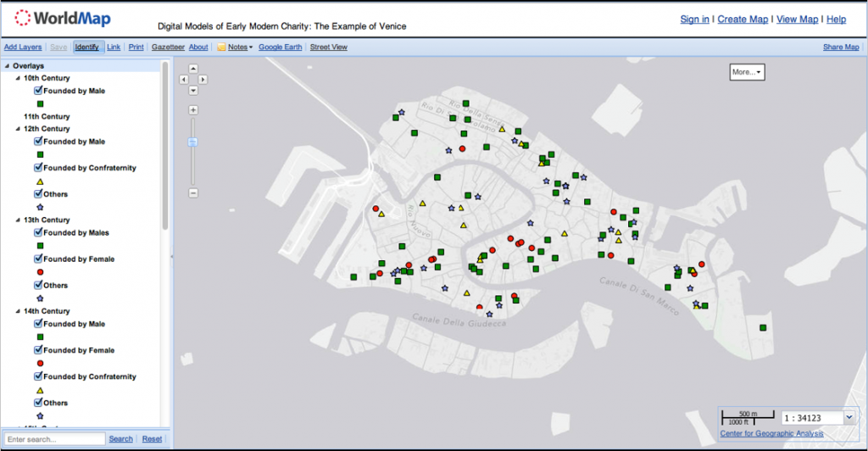This screenshot has height=451, width=868.
Task: Select the 11th Century tree item
Action: click(x=47, y=116)
